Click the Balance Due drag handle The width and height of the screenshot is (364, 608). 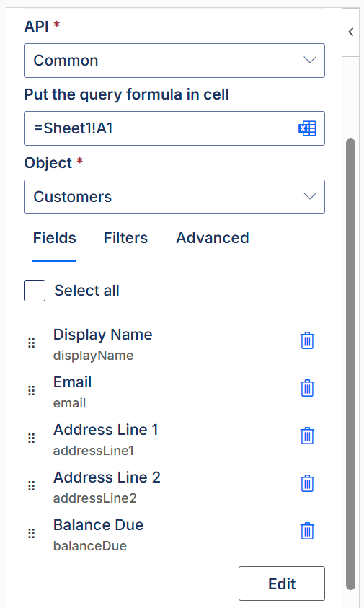32,533
